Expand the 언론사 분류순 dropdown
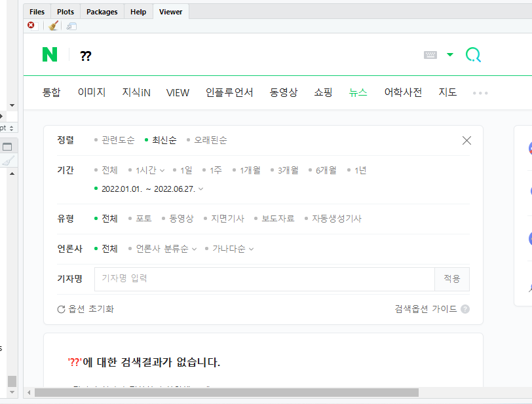The width and height of the screenshot is (532, 404). (166, 249)
